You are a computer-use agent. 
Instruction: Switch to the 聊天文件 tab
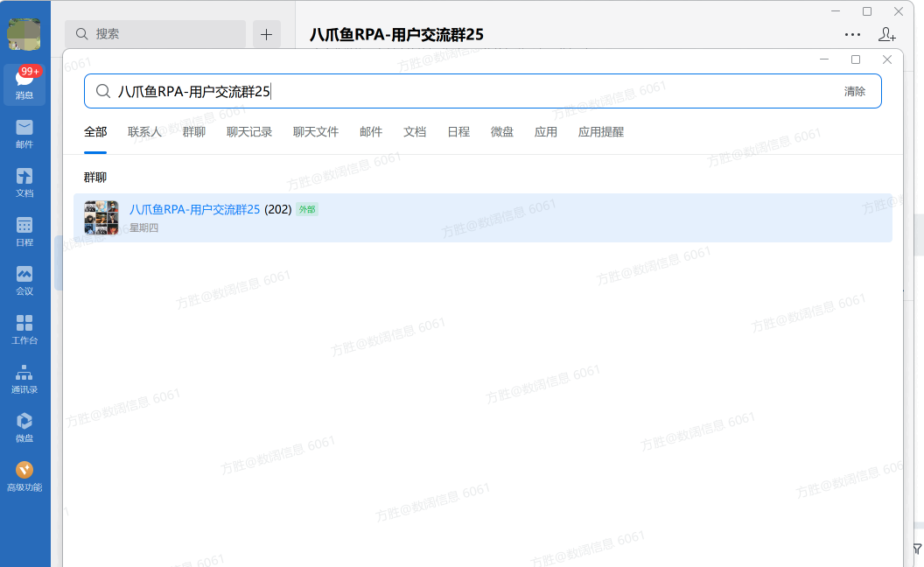pos(316,132)
